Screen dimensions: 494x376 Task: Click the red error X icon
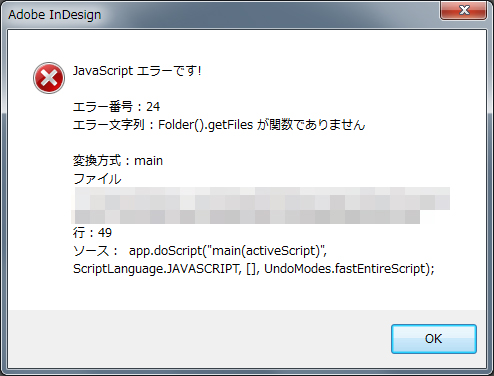(x=49, y=78)
